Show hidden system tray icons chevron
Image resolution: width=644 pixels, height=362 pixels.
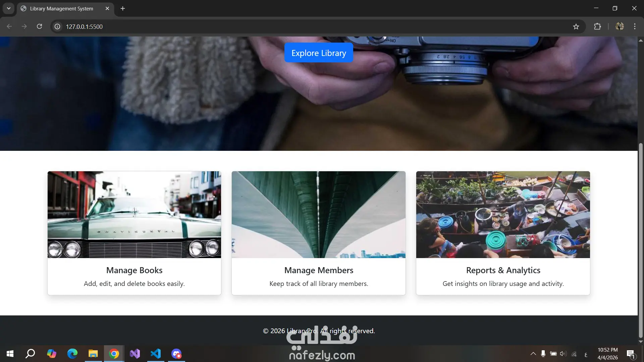pos(533,354)
